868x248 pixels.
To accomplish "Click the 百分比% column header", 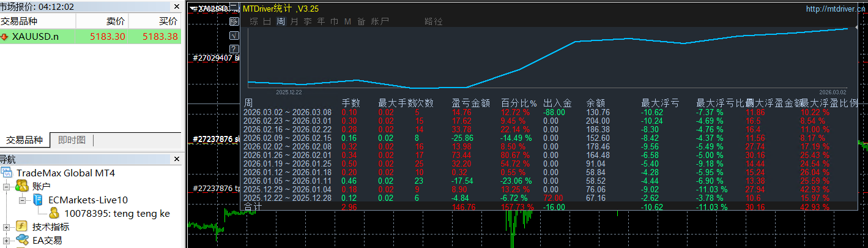I will 519,103.
